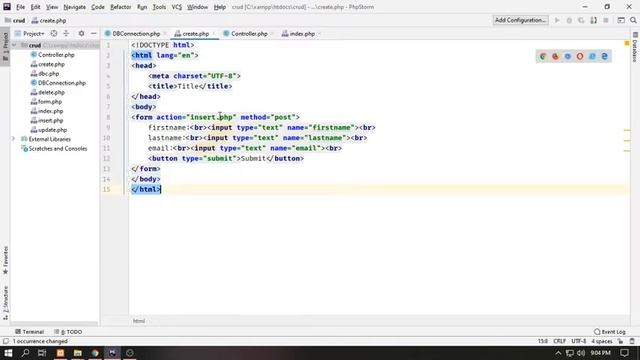The height and width of the screenshot is (360, 640).
Task: Click crud breadcrumb in navigation bar
Action: click(x=15, y=20)
